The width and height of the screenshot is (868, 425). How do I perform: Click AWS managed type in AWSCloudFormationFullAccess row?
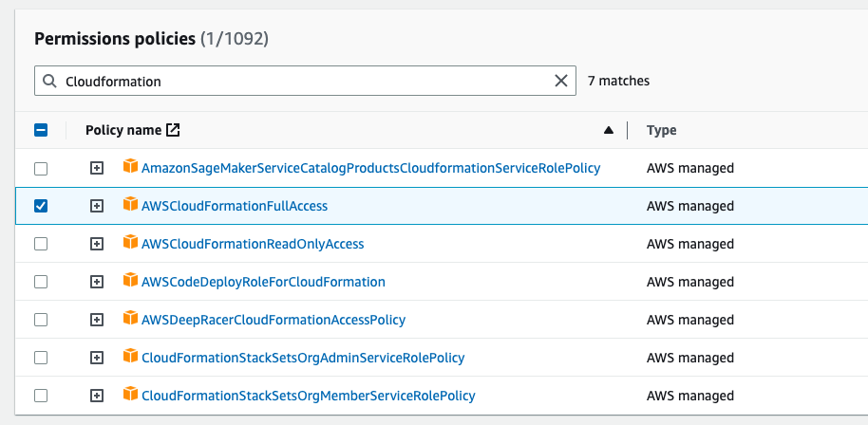click(690, 206)
